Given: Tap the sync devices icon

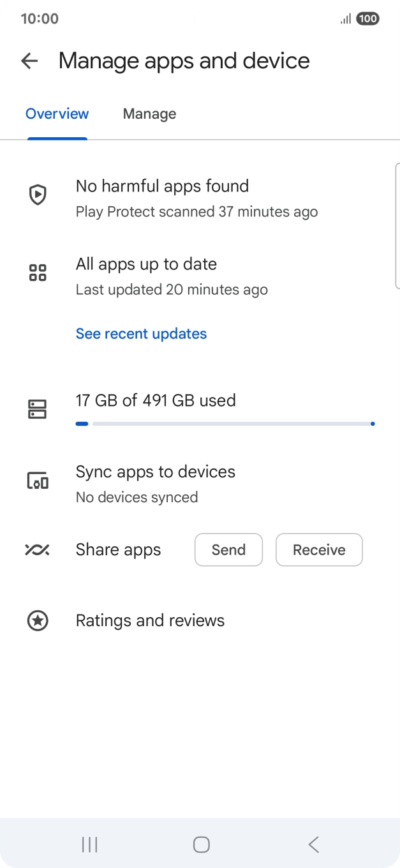Looking at the screenshot, I should [x=38, y=481].
